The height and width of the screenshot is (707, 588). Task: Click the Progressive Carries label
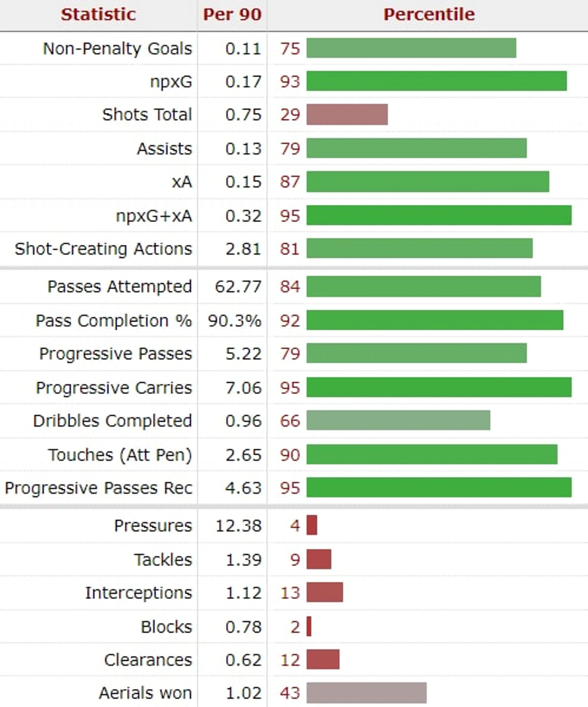114,388
